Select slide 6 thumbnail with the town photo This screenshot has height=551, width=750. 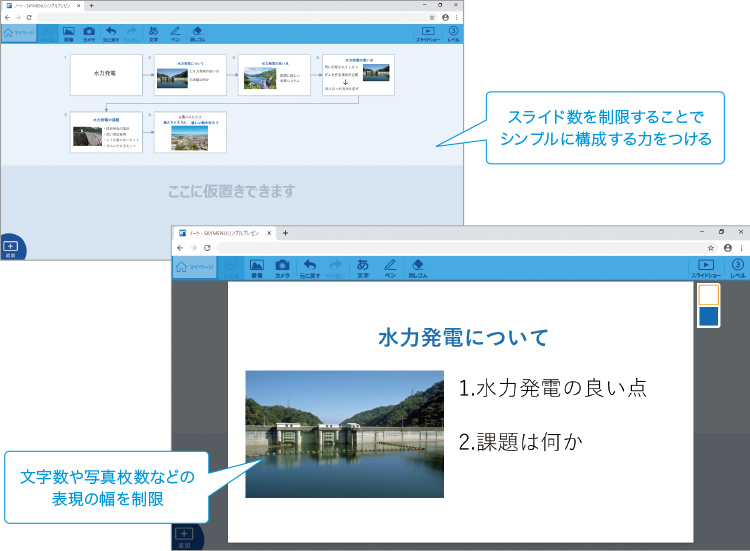190,132
